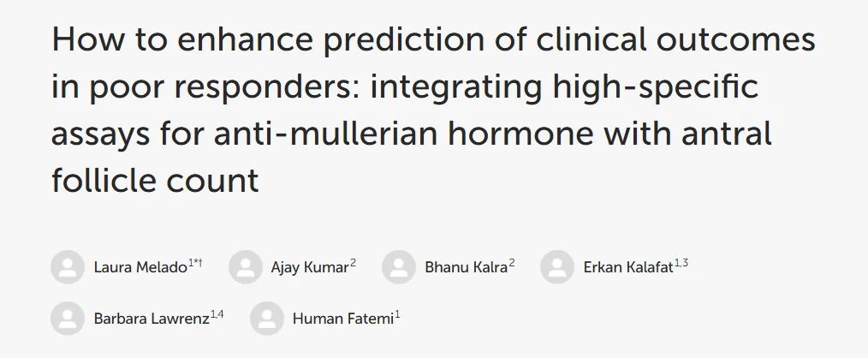
Task: Click Laura Melado's profile avatar icon
Action: click(68, 267)
